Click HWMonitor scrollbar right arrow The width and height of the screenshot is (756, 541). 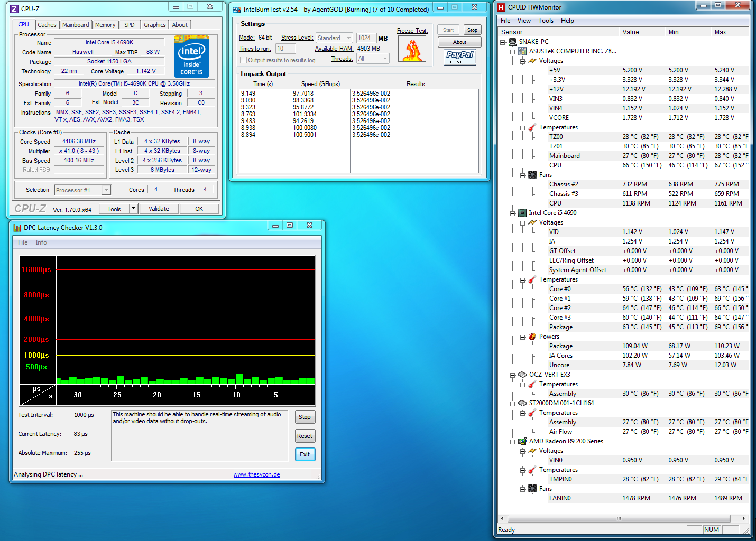(744, 518)
